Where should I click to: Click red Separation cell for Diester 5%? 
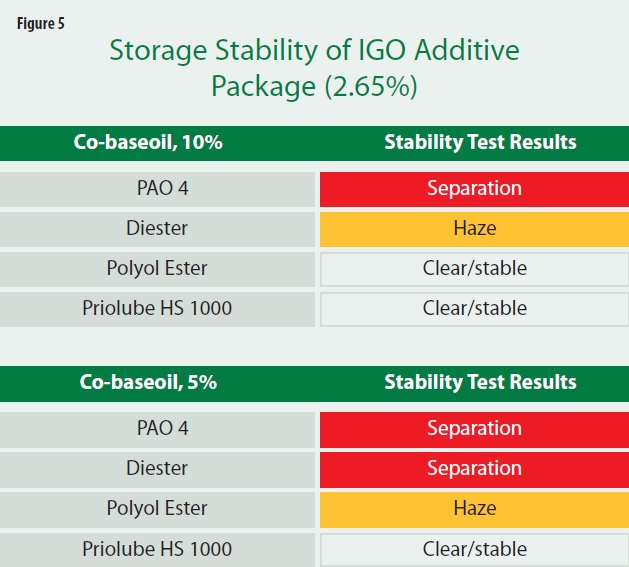[474, 469]
